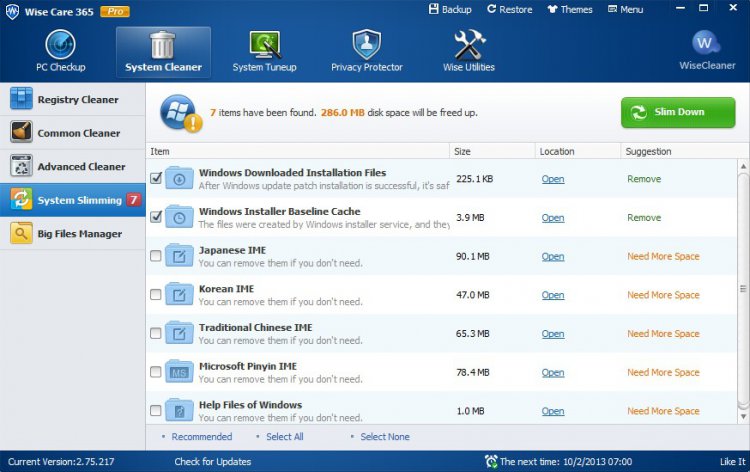Open location of Windows Installer Baseline Cache

tap(553, 218)
